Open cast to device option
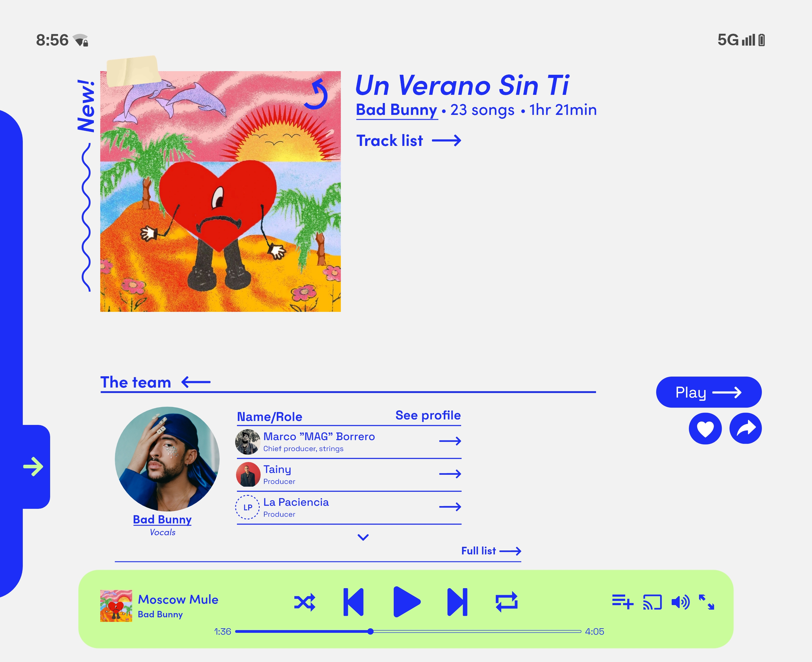The image size is (812, 662). 652,602
